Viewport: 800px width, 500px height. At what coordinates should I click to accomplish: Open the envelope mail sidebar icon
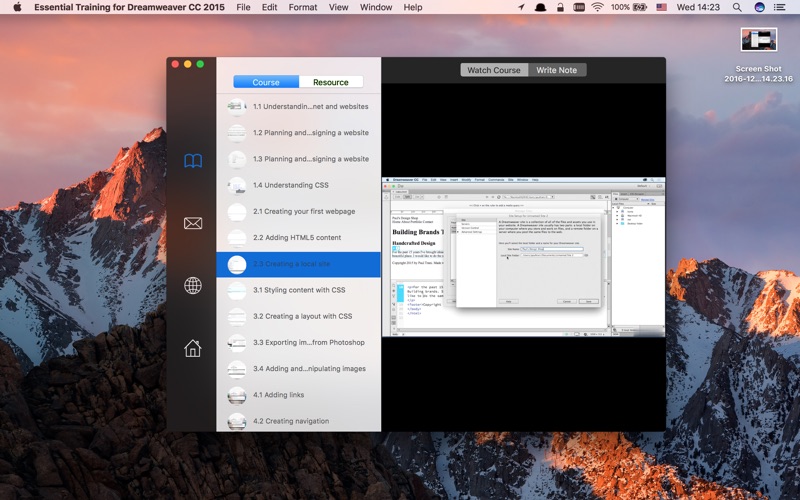193,223
